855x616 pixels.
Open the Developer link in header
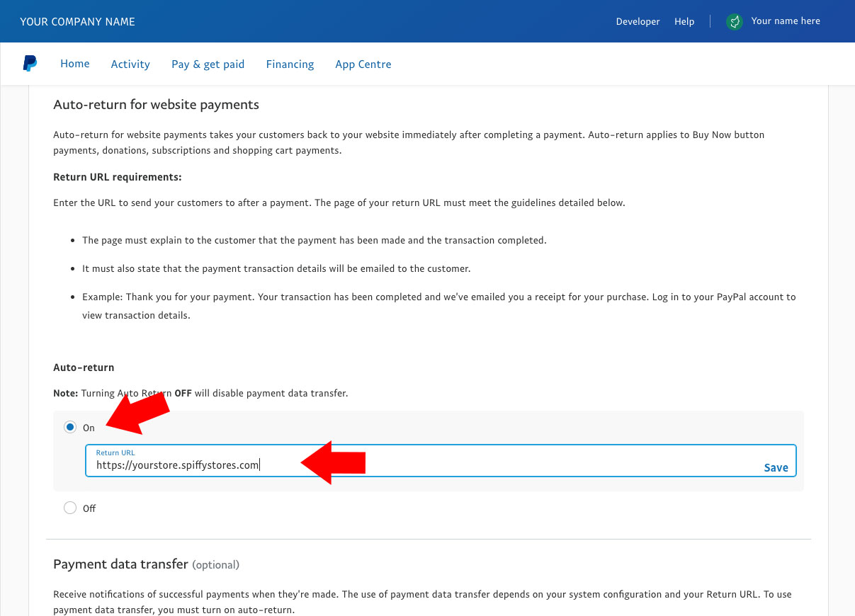click(638, 21)
